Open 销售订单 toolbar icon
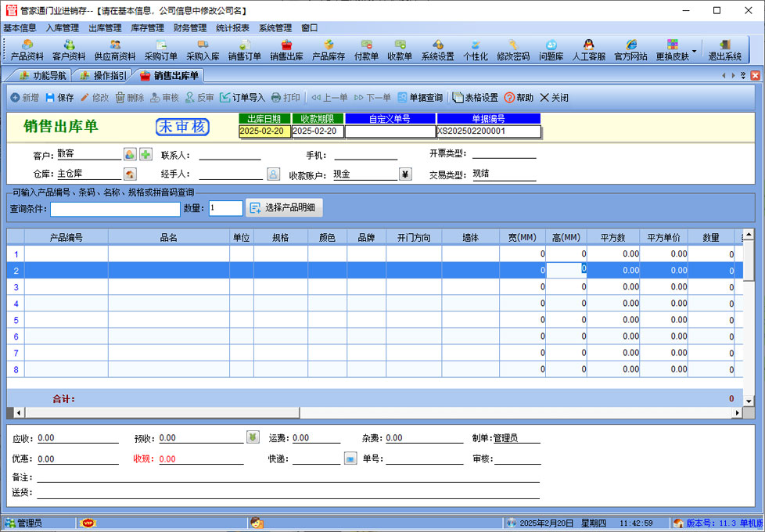This screenshot has height=532, width=765. click(244, 50)
